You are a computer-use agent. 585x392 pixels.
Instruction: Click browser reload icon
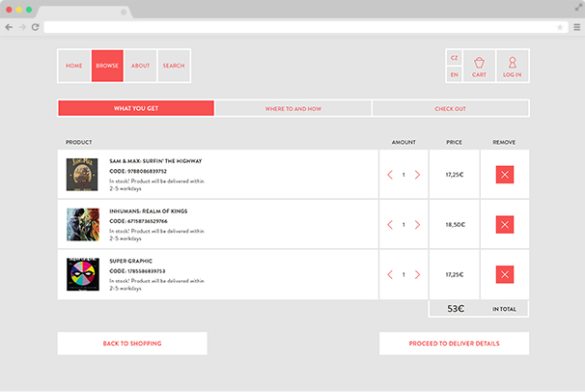36,27
